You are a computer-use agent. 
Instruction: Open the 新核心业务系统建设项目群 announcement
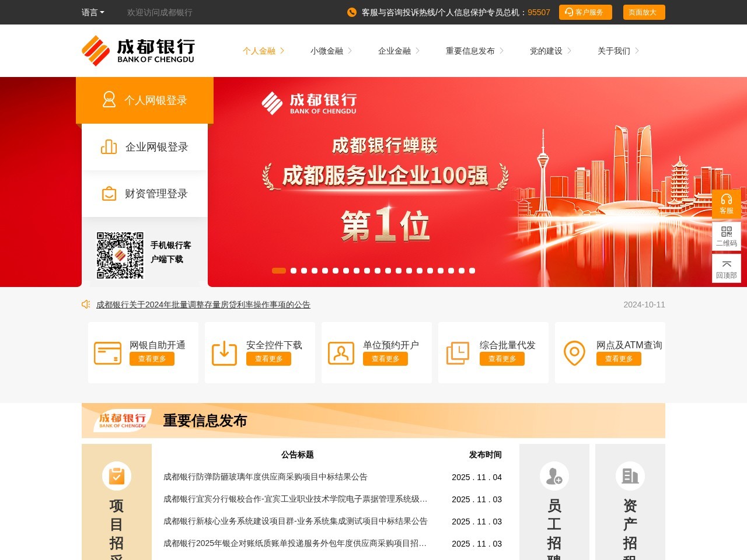coord(295,521)
